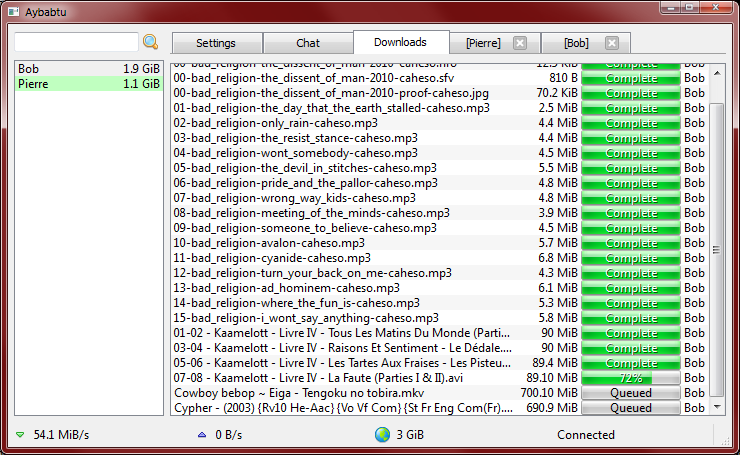Select 05-06 Kaamelott Les Tartes Aux Fraises
This screenshot has width=740, height=455.
[x=439, y=363]
